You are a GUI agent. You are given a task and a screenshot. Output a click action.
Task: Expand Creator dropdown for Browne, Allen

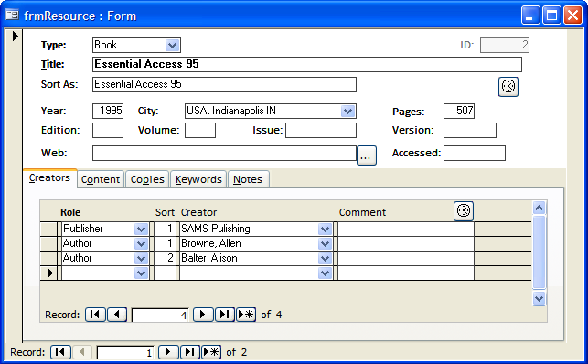325,243
